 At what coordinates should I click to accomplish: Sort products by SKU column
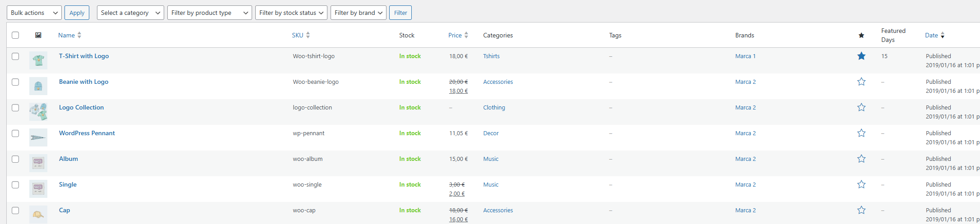click(301, 35)
